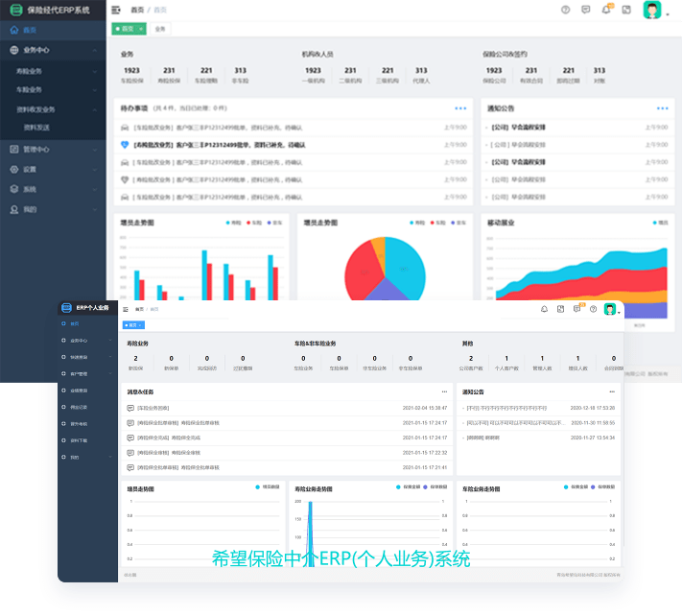Viewport: 682px width, 616px height.
Task: Click the gray heart icon on the fourth to-do row
Action: 125,179
